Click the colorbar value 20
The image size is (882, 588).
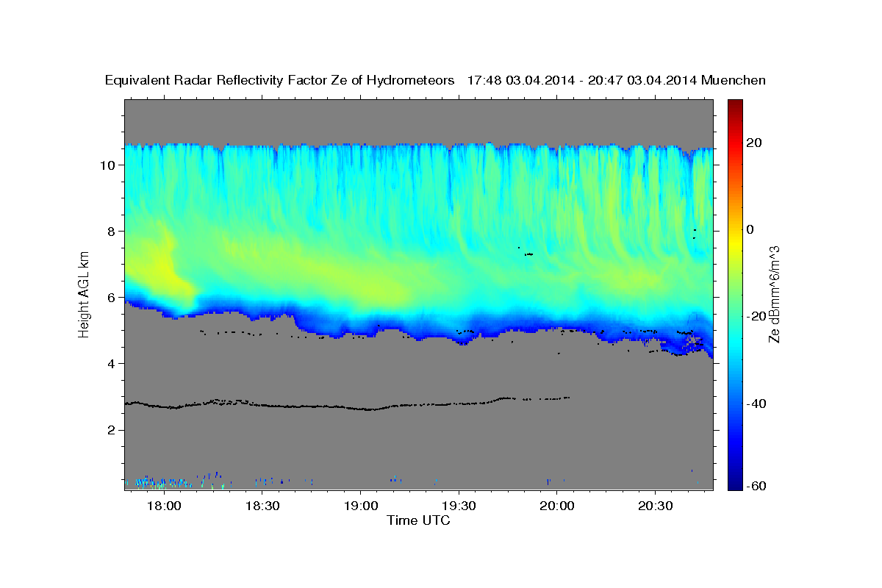756,143
